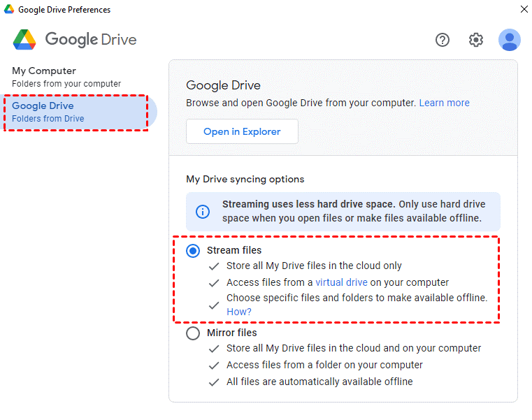This screenshot has width=532, height=420.
Task: Click checkmark beside "Store all My Drive files in the cloud only"
Action: click(214, 266)
